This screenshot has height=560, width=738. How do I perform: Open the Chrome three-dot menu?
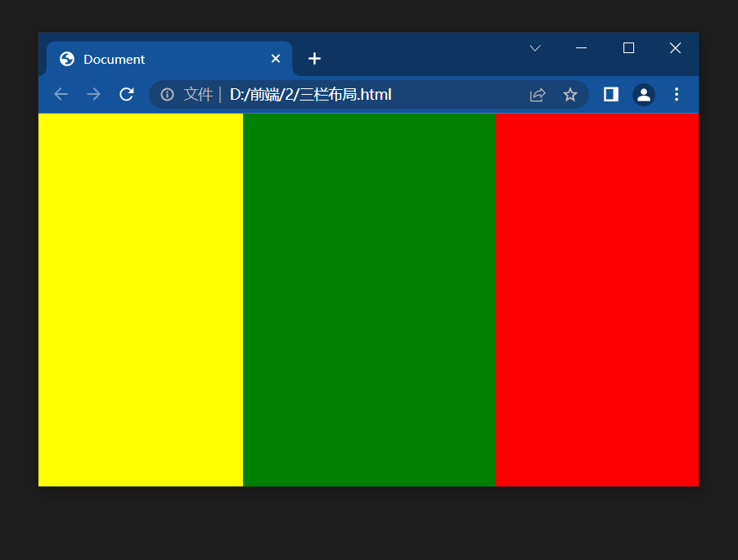tap(677, 95)
